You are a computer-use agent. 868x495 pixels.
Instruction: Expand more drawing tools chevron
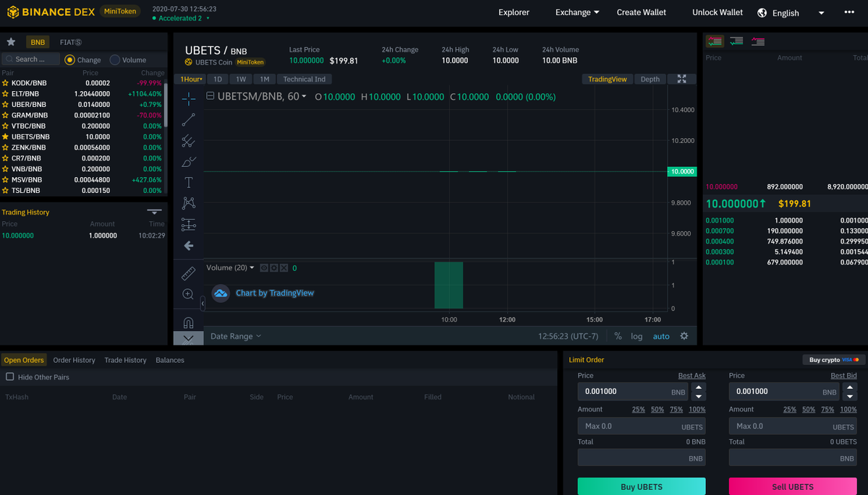(188, 337)
